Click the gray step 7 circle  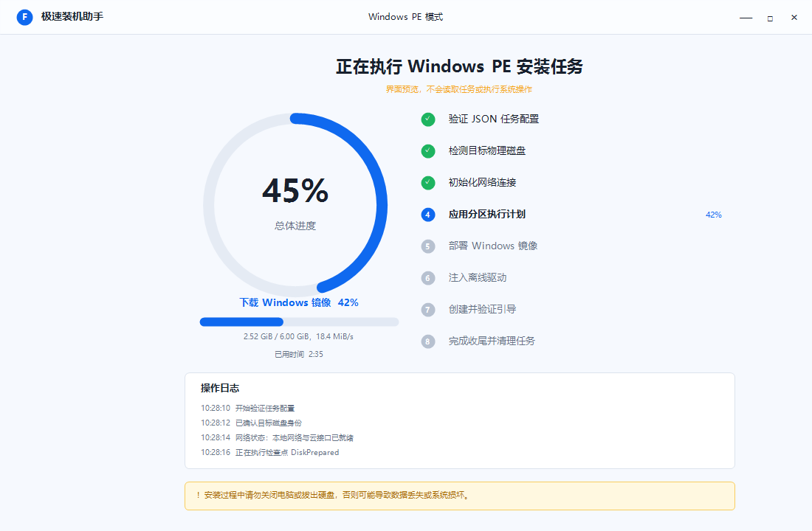coord(427,310)
